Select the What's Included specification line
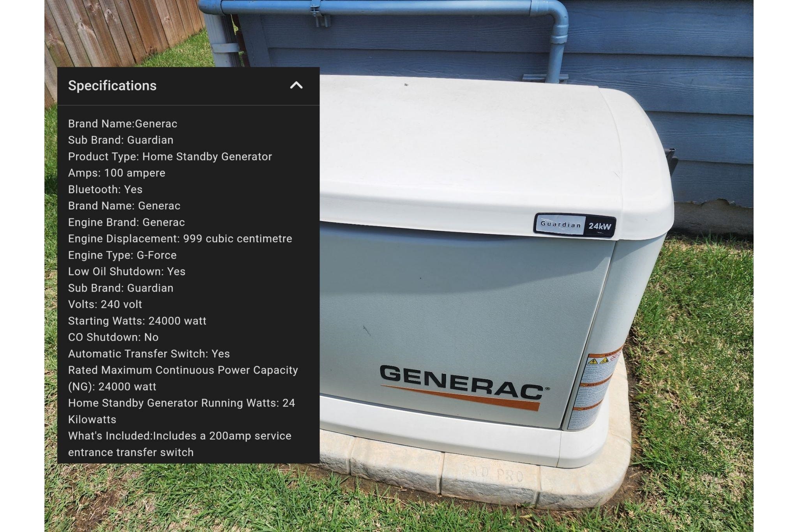798x532 pixels. click(x=180, y=444)
